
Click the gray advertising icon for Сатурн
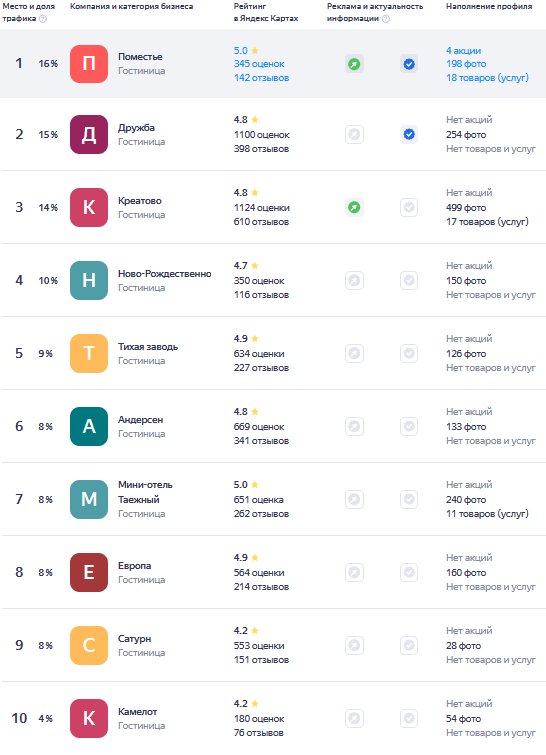(x=354, y=645)
